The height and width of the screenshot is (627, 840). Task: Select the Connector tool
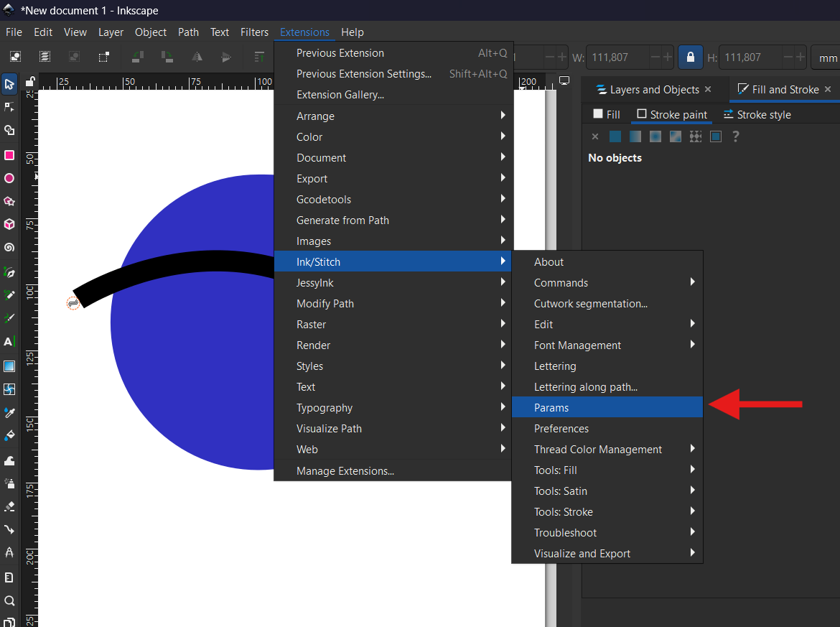(x=9, y=529)
